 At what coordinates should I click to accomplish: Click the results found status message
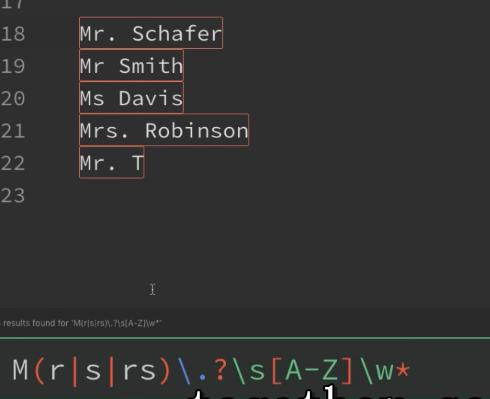(x=81, y=323)
